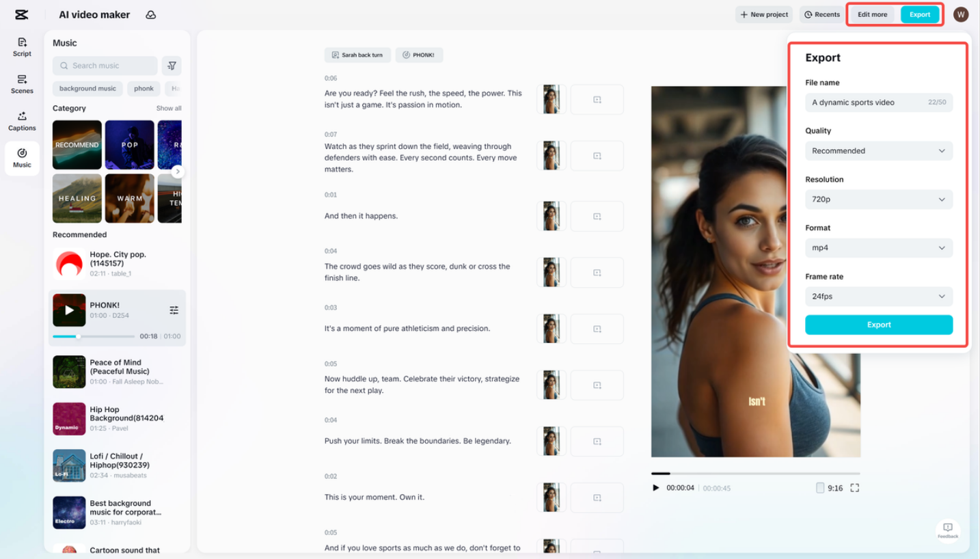Click the 'Are you ready?' script text
The width and height of the screenshot is (980, 559).
[423, 99]
